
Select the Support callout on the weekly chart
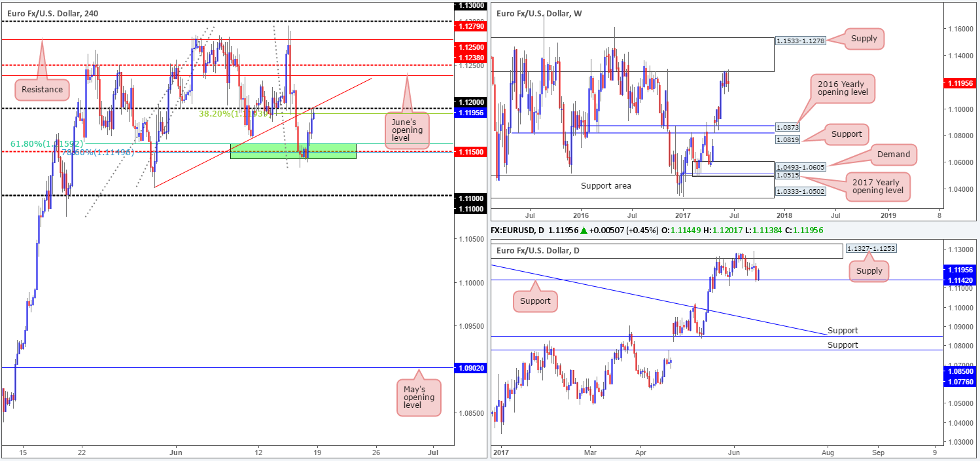[848, 134]
